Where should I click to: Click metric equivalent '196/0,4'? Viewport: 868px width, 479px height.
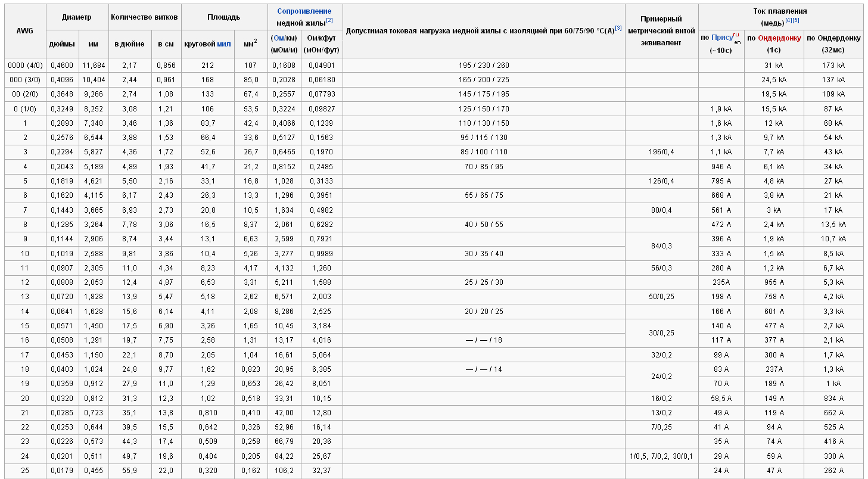(x=661, y=153)
